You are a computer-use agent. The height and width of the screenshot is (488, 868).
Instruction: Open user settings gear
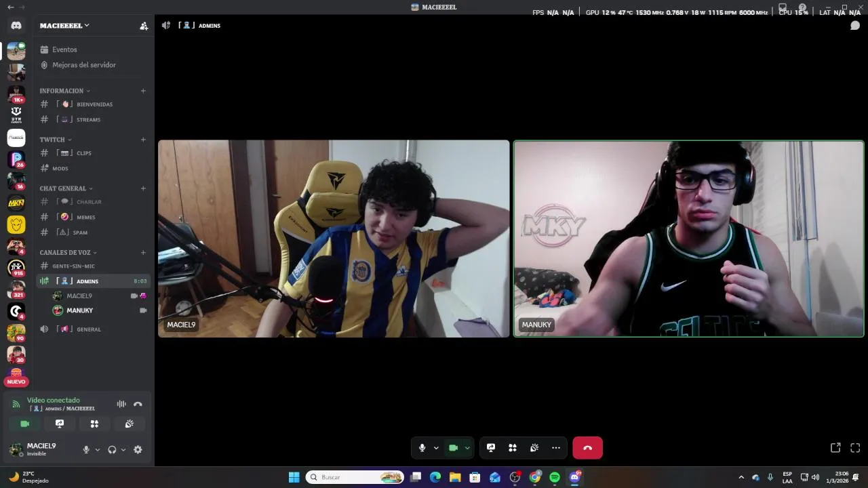[138, 449]
